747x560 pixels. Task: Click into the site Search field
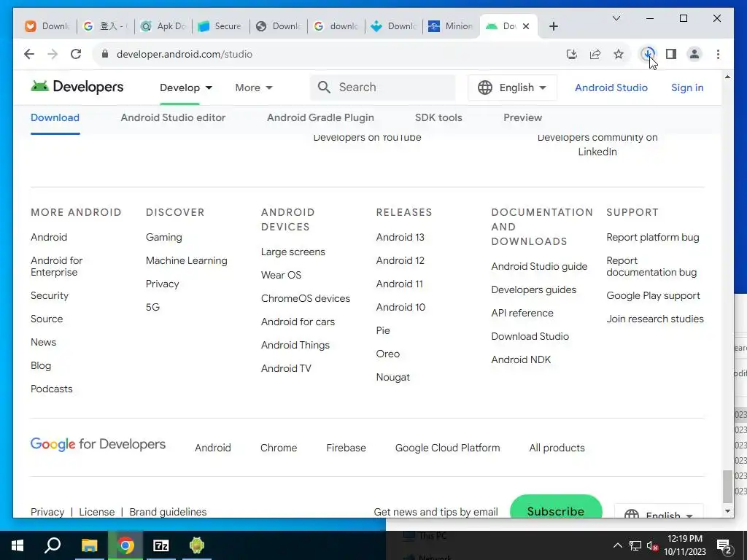pyautogui.click(x=382, y=87)
